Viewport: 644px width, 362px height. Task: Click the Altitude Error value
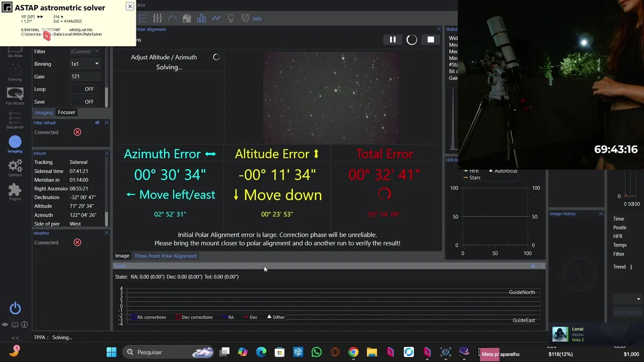[x=277, y=175]
